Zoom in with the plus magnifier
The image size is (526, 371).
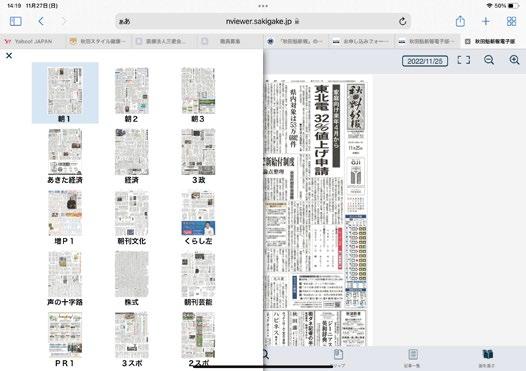click(514, 60)
